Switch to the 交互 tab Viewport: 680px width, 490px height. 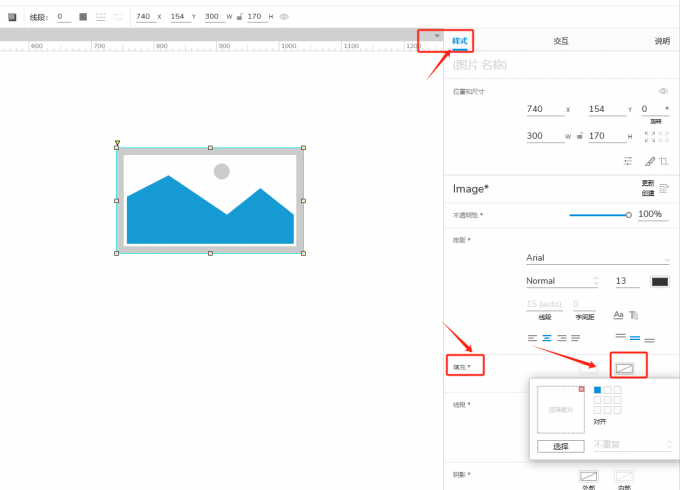click(561, 41)
